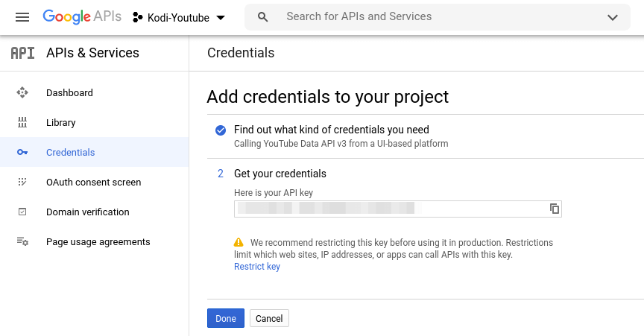Click the Google APIs logo
This screenshot has width=644, height=336.
point(81,16)
